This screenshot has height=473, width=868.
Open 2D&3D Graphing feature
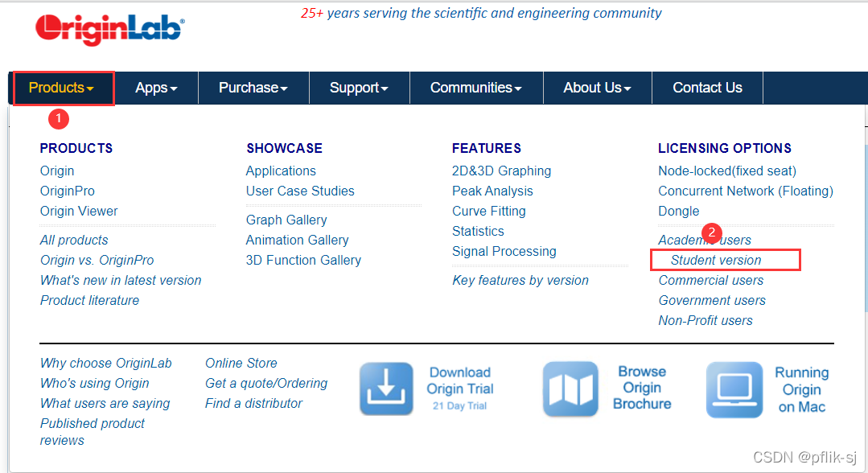501,171
